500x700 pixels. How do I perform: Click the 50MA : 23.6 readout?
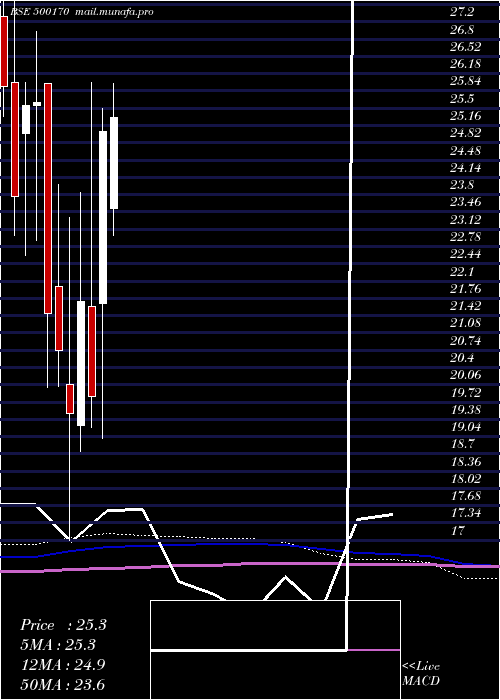[63, 685]
